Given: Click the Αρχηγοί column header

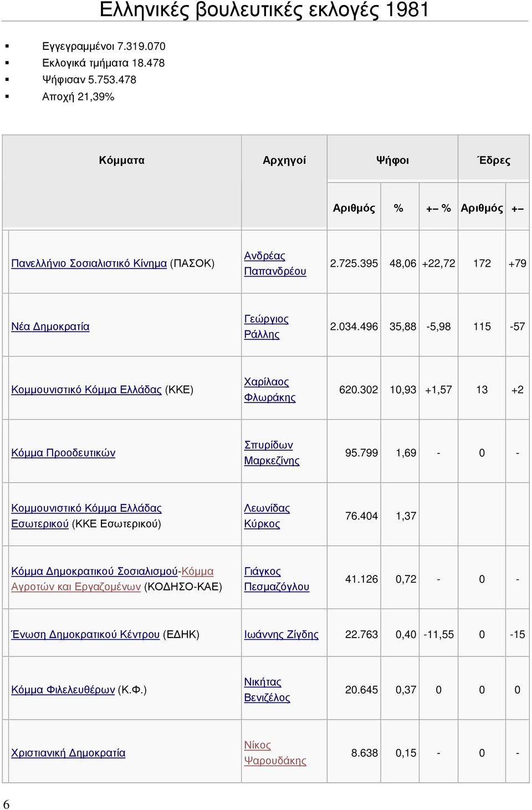Looking at the screenshot, I should [284, 160].
